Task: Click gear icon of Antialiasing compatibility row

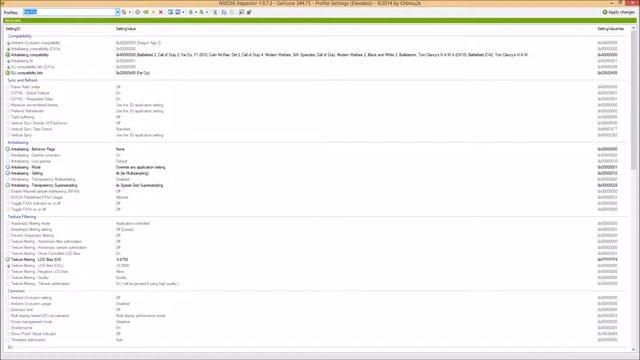Action: (8, 55)
